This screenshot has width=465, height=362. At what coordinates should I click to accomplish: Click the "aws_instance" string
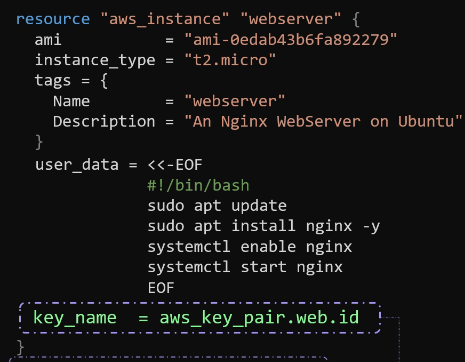pos(165,19)
